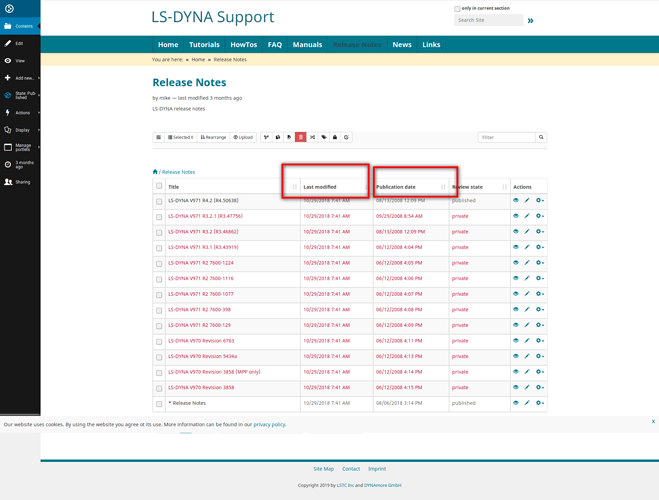Image resolution: width=659 pixels, height=500 pixels.
Task: Open the Links navigation tab
Action: [431, 45]
